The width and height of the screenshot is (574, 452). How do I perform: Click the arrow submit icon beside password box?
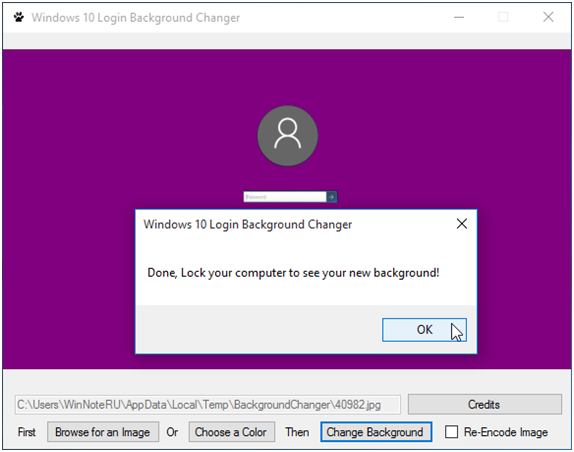tap(332, 197)
